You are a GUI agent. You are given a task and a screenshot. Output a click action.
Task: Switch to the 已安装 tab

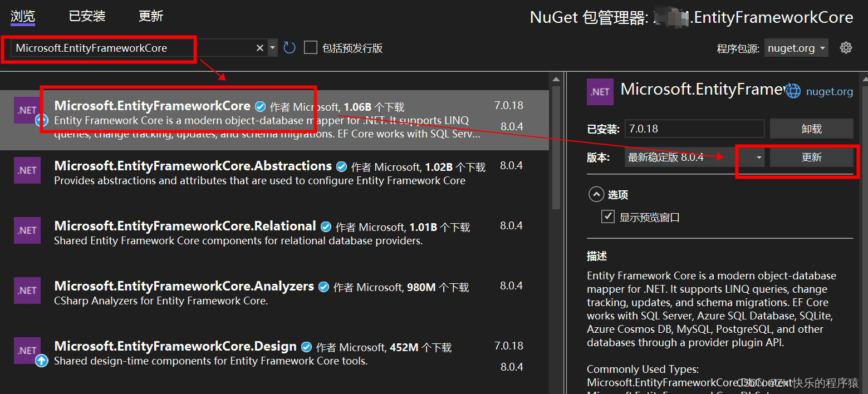[86, 16]
